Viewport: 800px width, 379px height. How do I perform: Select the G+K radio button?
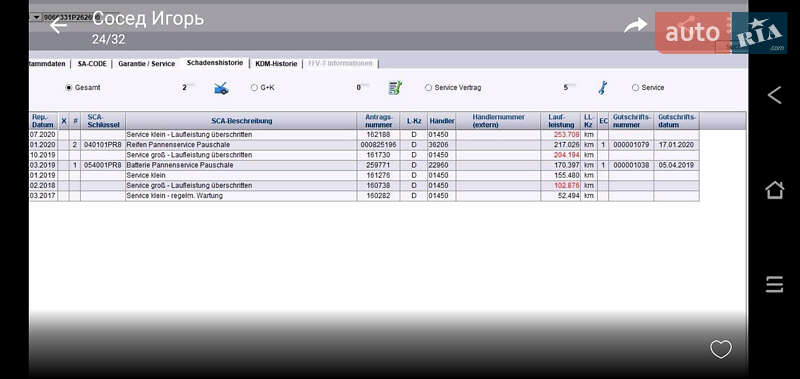(254, 88)
